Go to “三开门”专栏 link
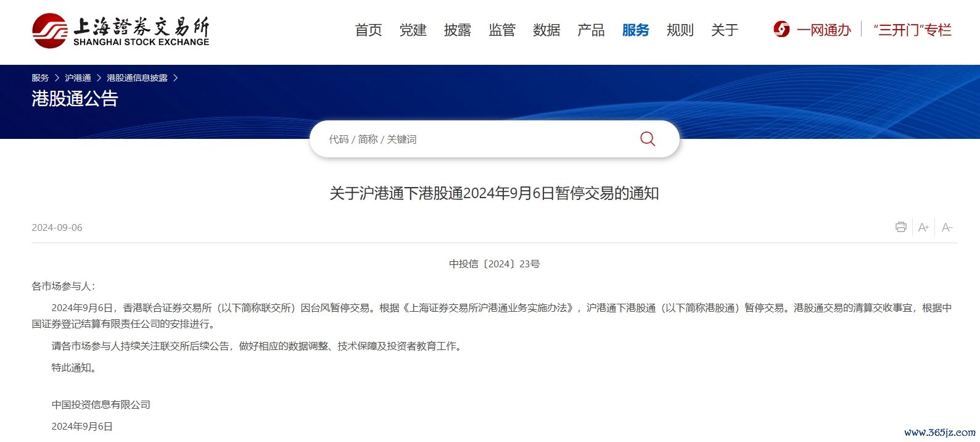Viewport: 980px width, 442px height. point(912,30)
